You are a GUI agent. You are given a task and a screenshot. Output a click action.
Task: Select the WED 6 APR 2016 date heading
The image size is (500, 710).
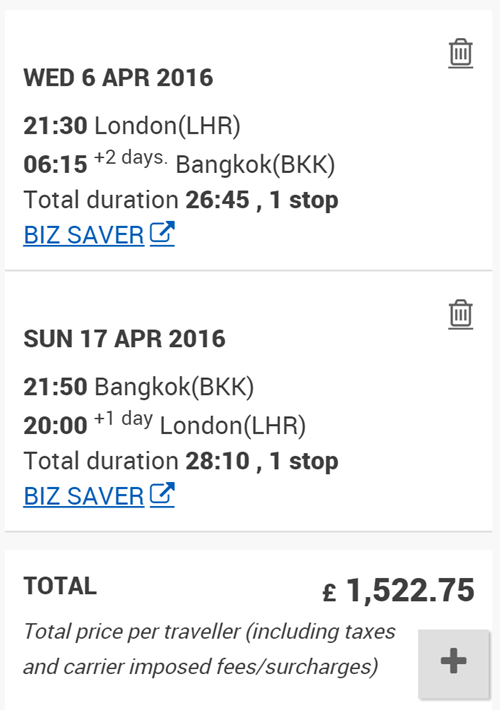point(118,77)
